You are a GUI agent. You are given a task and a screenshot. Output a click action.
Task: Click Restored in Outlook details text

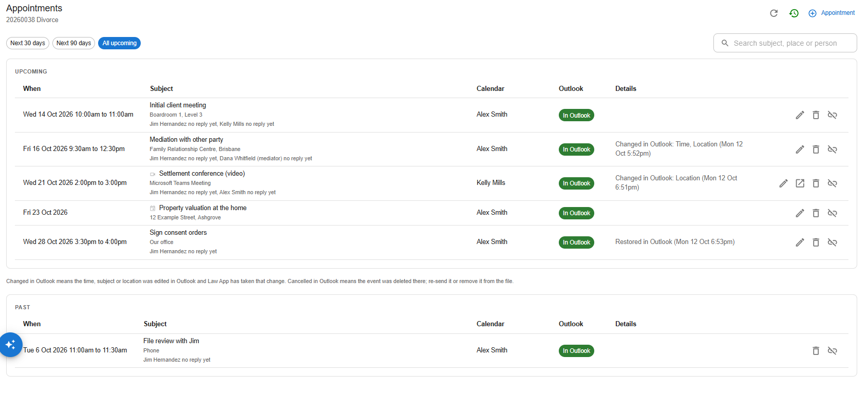[x=675, y=242]
